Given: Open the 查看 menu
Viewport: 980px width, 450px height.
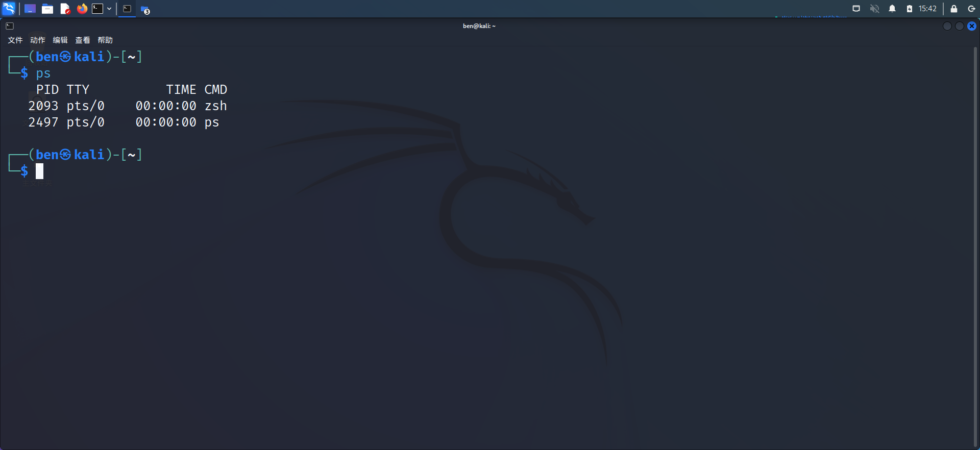Looking at the screenshot, I should coord(83,40).
